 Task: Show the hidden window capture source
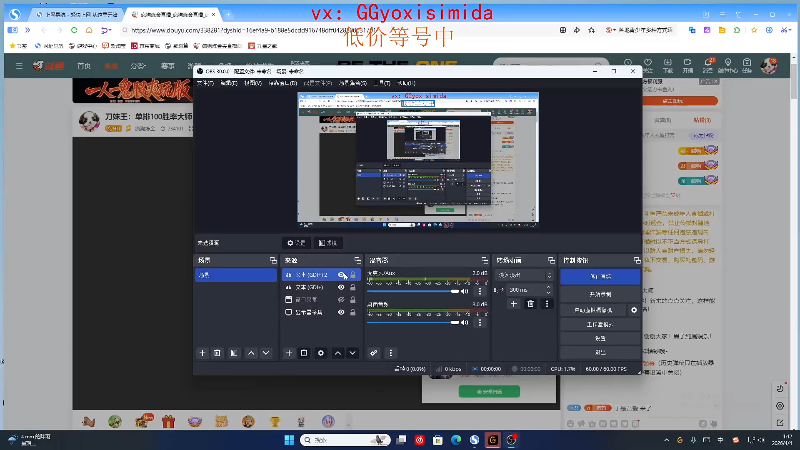point(341,300)
